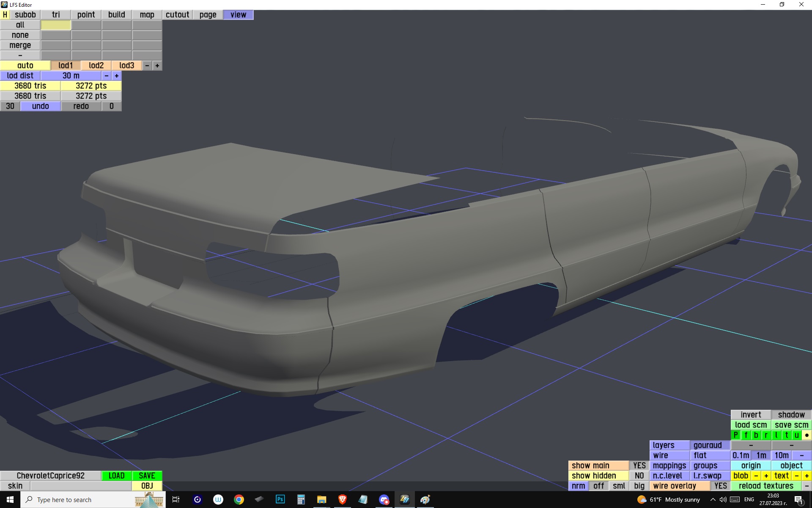Click the black dot view button
The image size is (812, 508).
tap(807, 435)
